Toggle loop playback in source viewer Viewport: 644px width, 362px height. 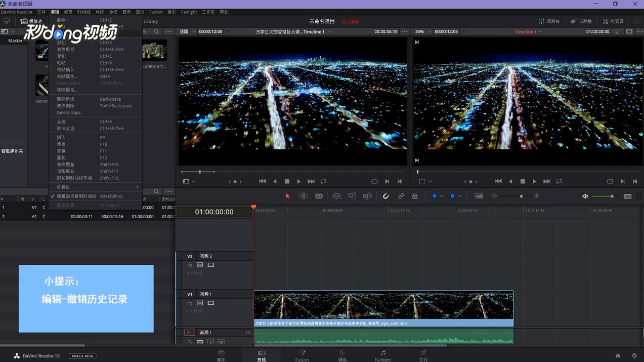(x=323, y=181)
